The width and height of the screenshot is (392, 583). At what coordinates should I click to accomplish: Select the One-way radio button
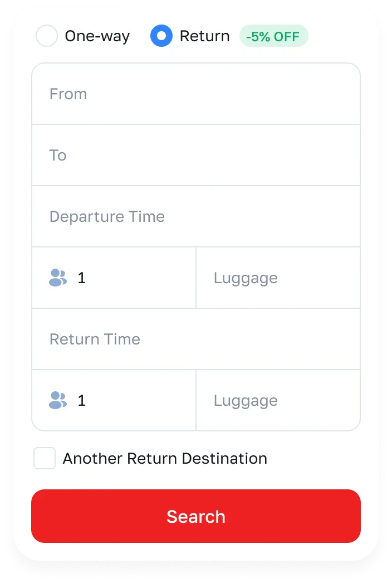tap(47, 36)
